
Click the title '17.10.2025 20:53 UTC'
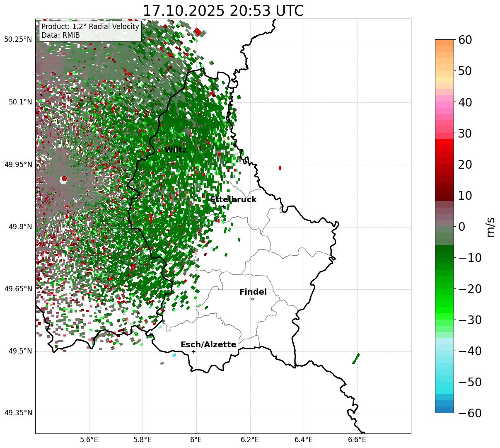(223, 11)
